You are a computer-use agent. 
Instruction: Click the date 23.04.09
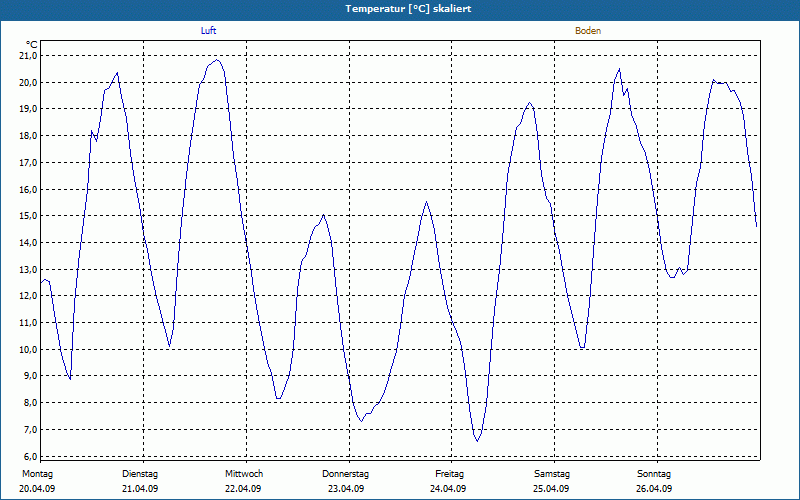point(346,489)
